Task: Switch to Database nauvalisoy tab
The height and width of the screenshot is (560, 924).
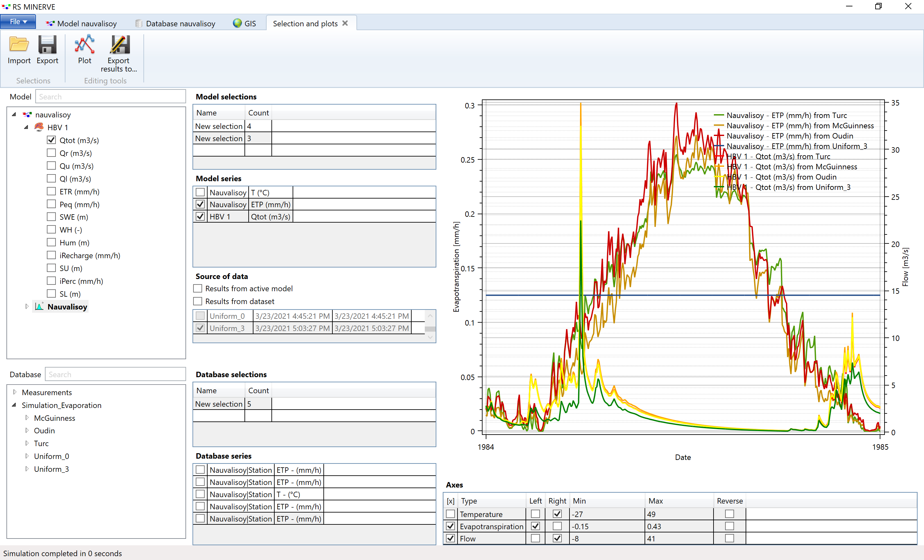Action: [x=178, y=23]
